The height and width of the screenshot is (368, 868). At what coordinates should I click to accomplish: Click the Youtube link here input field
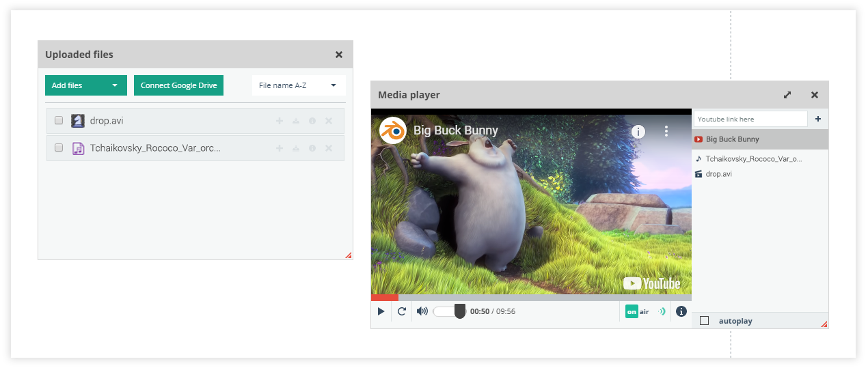point(750,119)
